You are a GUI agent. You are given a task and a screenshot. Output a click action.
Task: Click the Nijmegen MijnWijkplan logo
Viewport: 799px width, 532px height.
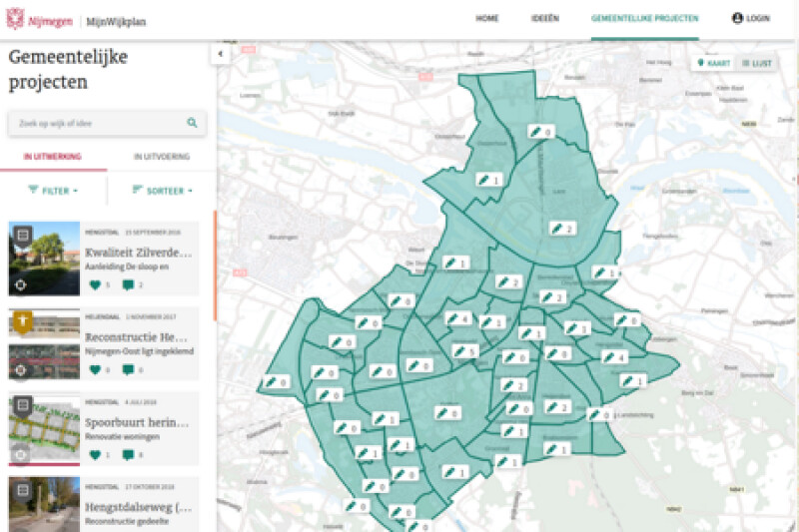pyautogui.click(x=76, y=20)
